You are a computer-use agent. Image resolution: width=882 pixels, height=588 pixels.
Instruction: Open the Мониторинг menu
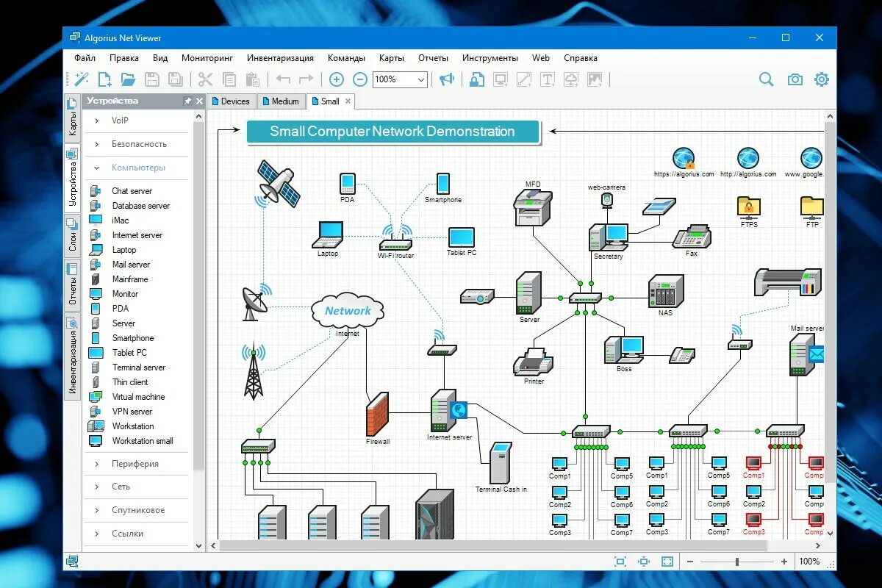pyautogui.click(x=207, y=58)
